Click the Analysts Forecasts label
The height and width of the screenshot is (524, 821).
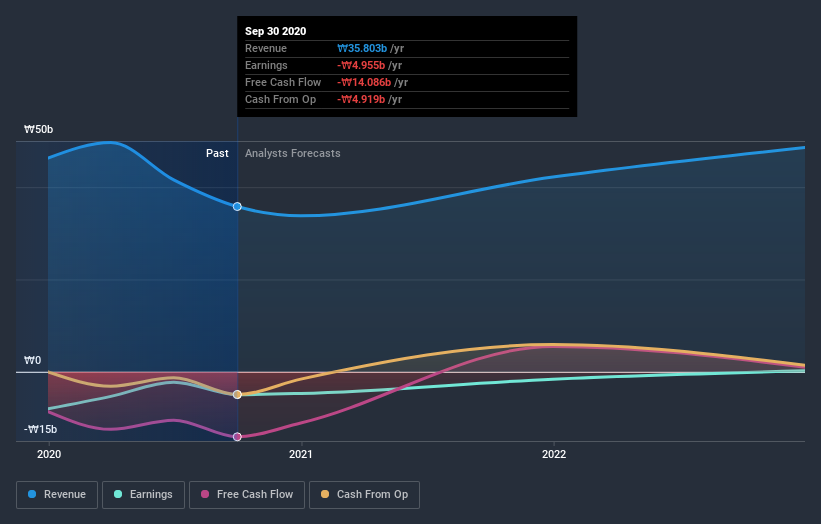click(x=293, y=153)
